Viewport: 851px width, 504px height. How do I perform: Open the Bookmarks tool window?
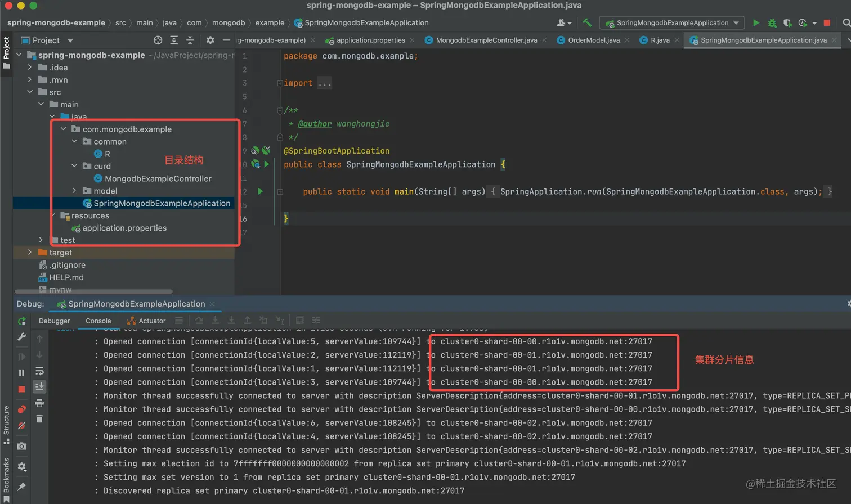coord(6,479)
